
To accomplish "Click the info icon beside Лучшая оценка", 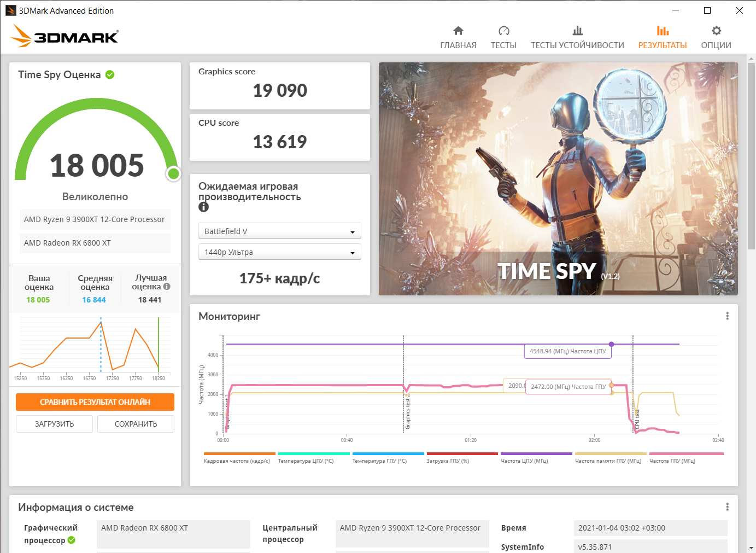I will click(167, 286).
